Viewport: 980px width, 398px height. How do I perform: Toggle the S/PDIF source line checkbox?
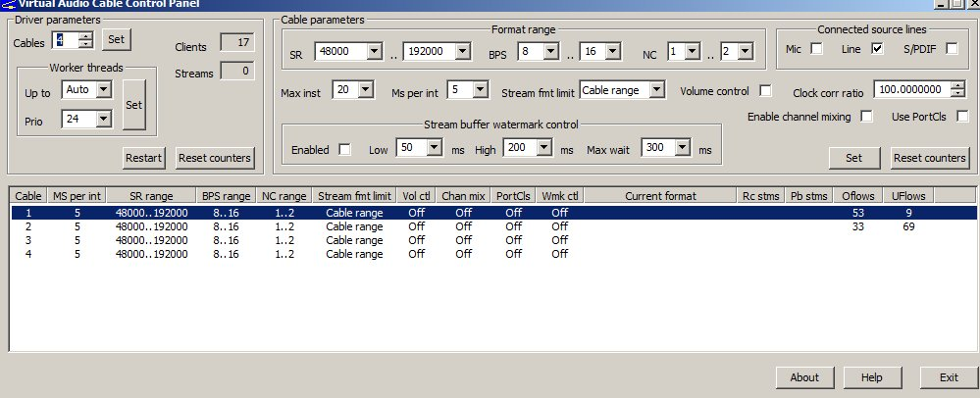(952, 48)
